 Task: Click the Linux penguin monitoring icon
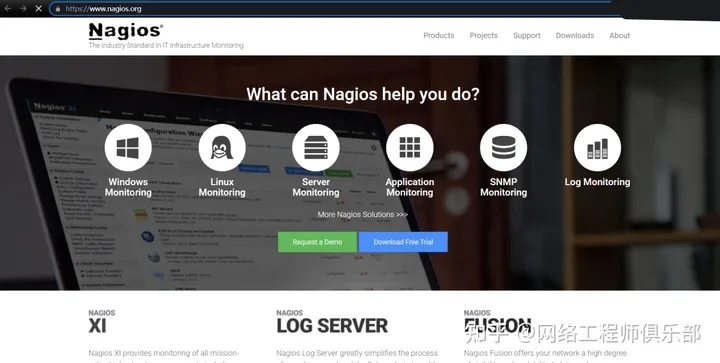point(222,148)
